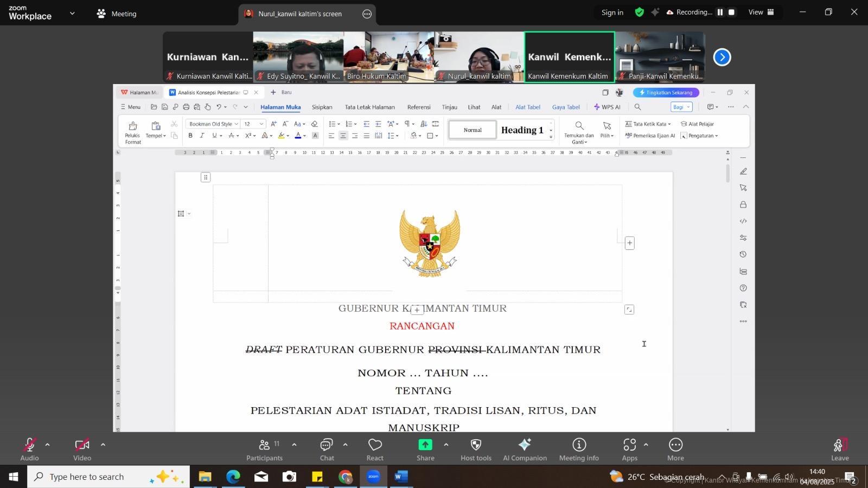
Task: Expand the View layout dropdown
Action: [761, 12]
